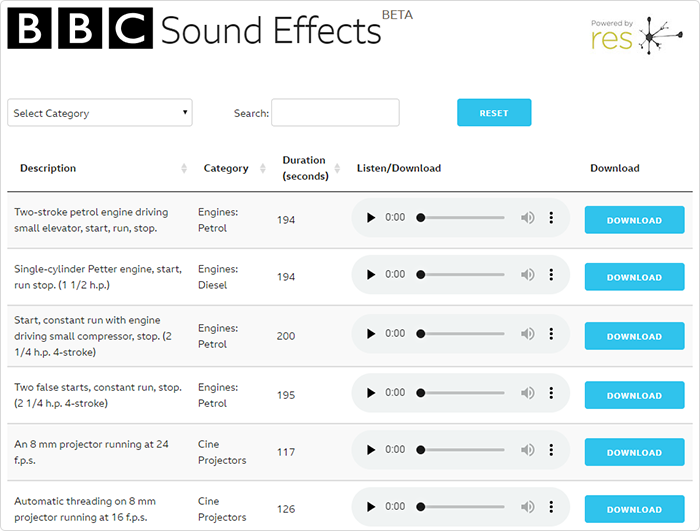Select the duration value 117
The height and width of the screenshot is (531, 700).
point(286,452)
